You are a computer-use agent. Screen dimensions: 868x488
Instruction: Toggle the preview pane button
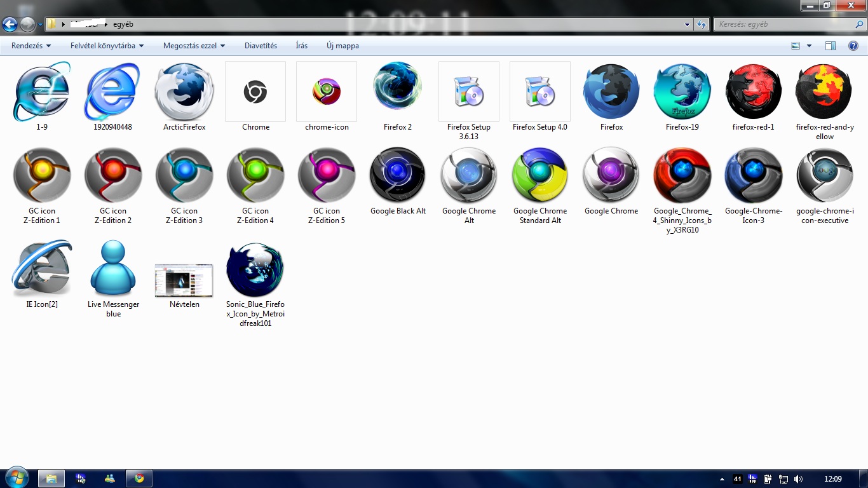[x=830, y=46]
